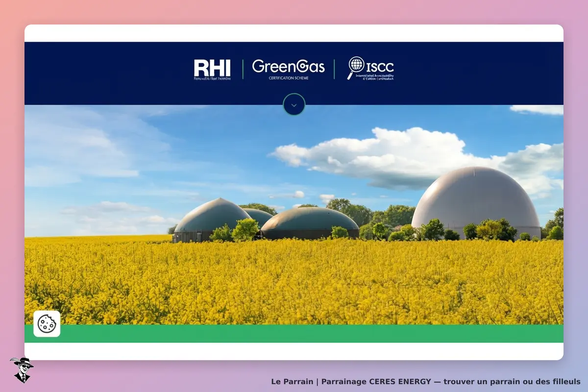Screen dimensions: 588x392
Task: Click the navy blue certification banner background
Action: click(122, 73)
